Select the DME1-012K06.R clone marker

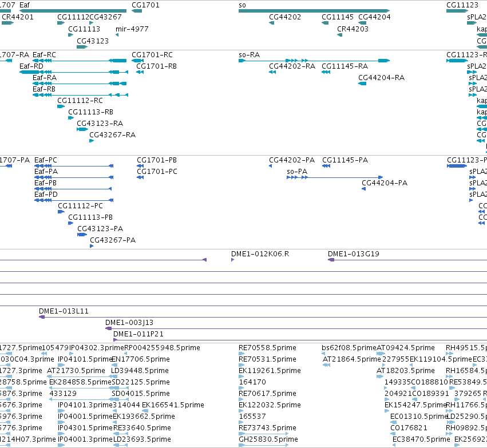(x=233, y=260)
